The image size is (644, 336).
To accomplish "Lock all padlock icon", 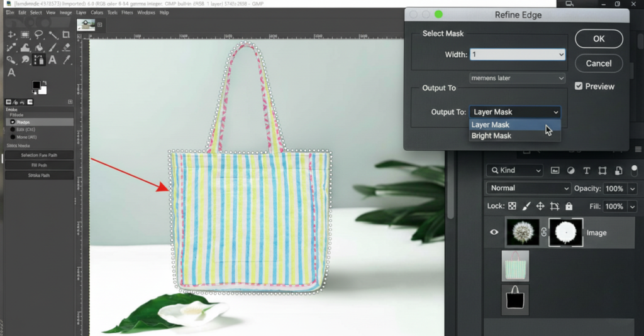I will (569, 207).
